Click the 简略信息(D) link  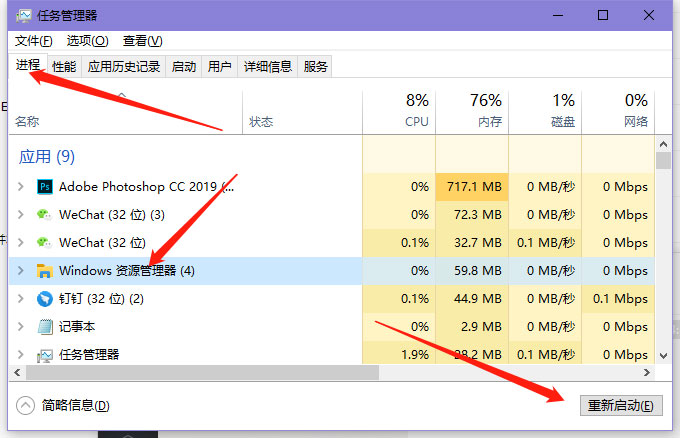click(x=75, y=405)
